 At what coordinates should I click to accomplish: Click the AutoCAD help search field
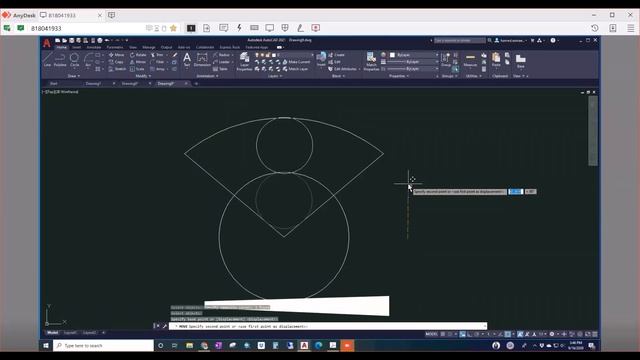[459, 40]
